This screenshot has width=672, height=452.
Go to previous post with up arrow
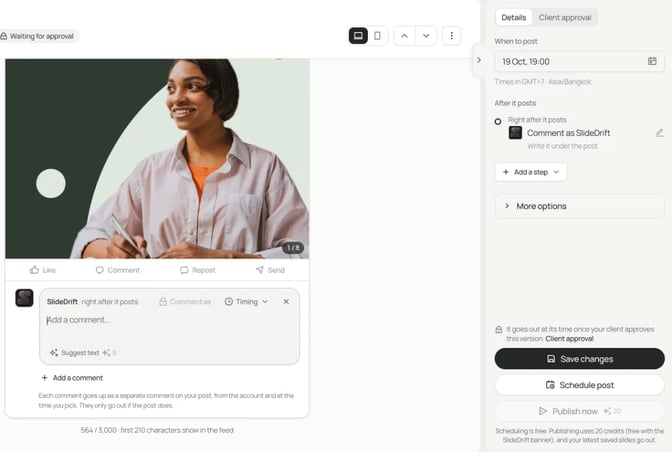pos(404,36)
